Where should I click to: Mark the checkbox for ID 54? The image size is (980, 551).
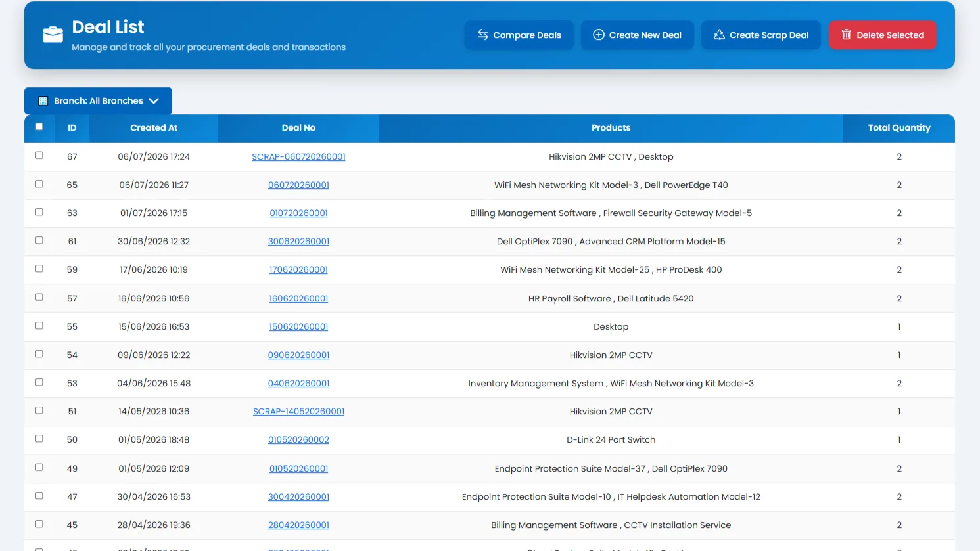click(x=39, y=354)
